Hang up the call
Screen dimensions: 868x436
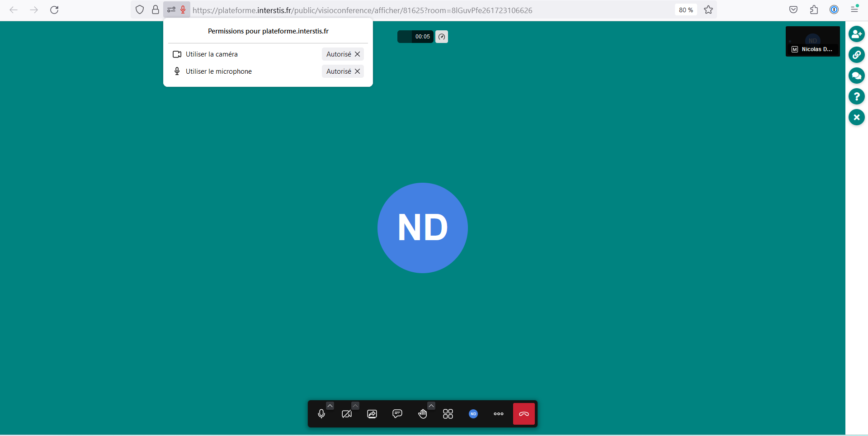pos(524,414)
